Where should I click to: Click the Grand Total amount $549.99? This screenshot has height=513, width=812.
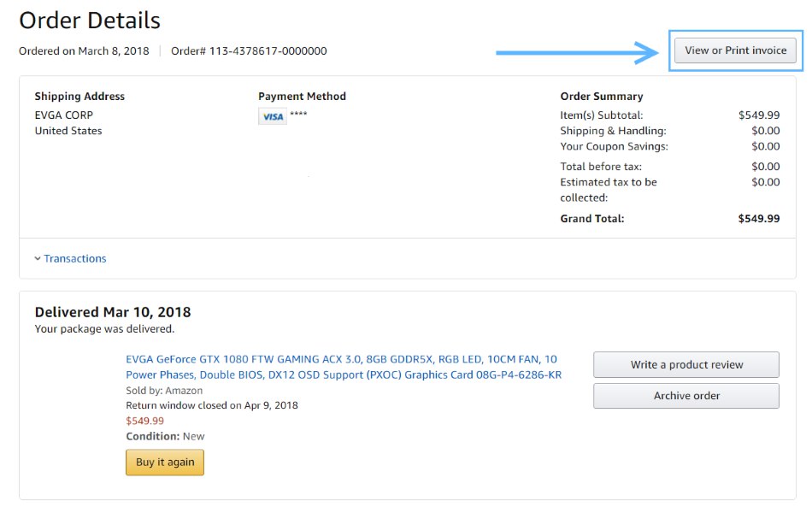coord(759,218)
